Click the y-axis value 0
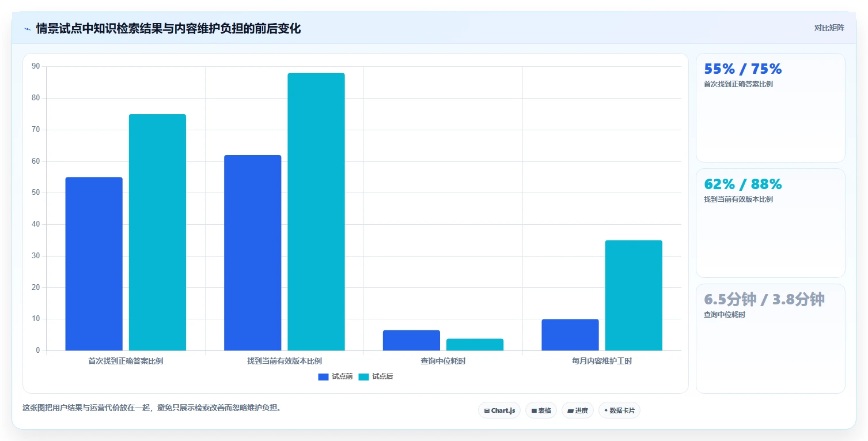The image size is (868, 441). tap(38, 350)
